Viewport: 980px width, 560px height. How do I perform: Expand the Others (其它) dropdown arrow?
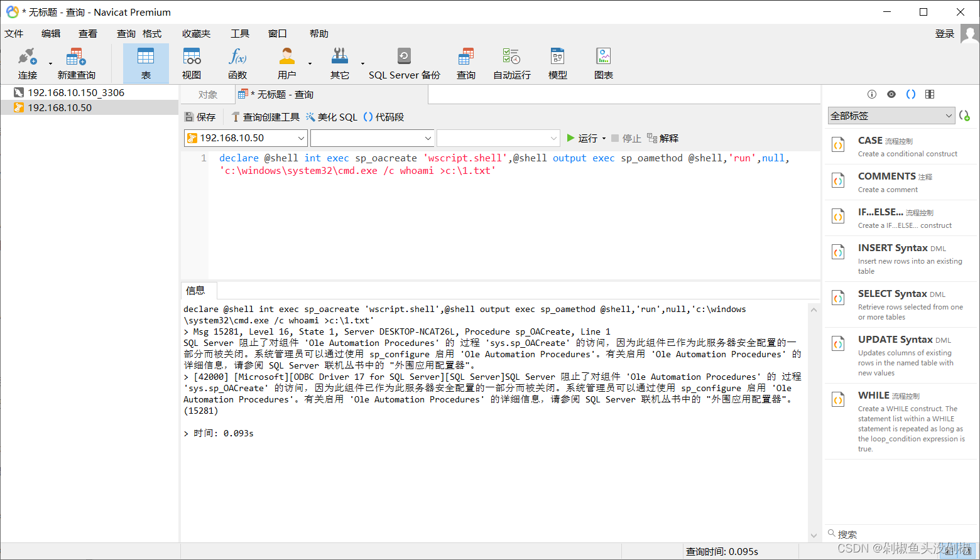click(x=362, y=63)
